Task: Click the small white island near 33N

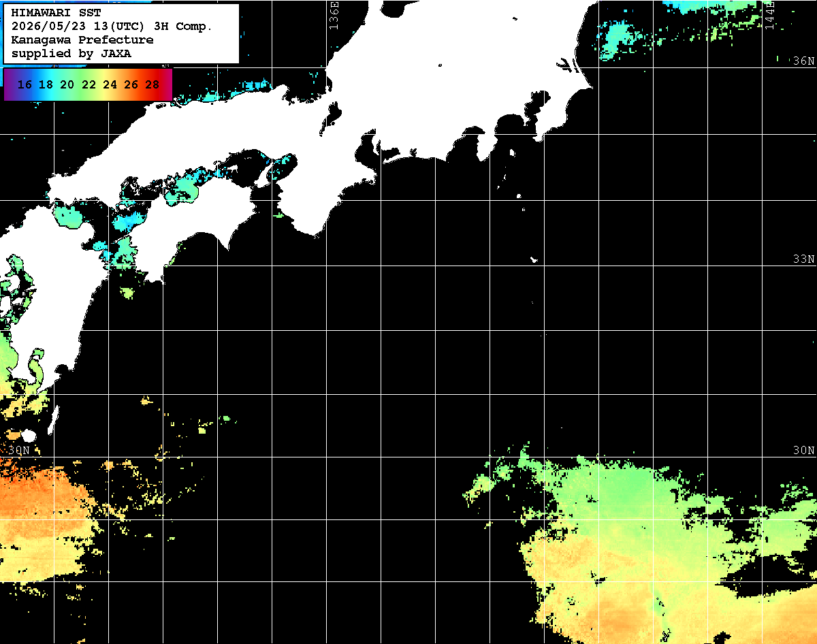Action: [534, 259]
